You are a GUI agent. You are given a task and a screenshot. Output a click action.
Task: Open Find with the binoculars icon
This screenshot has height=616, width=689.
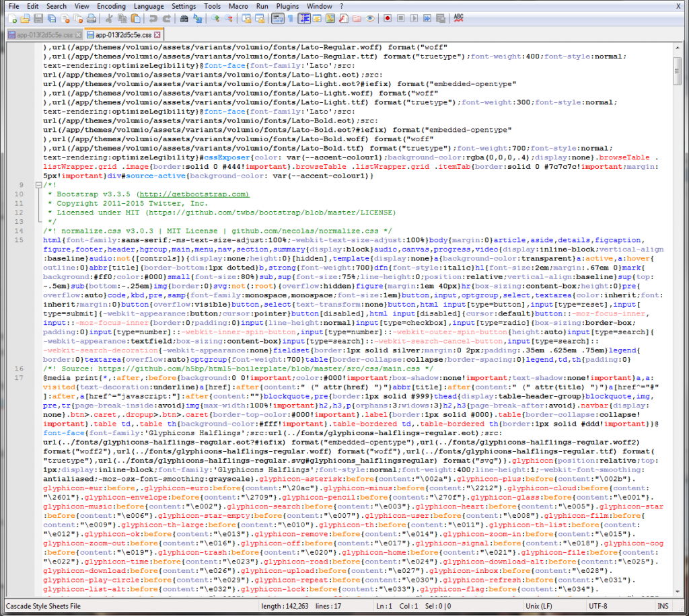click(x=184, y=18)
